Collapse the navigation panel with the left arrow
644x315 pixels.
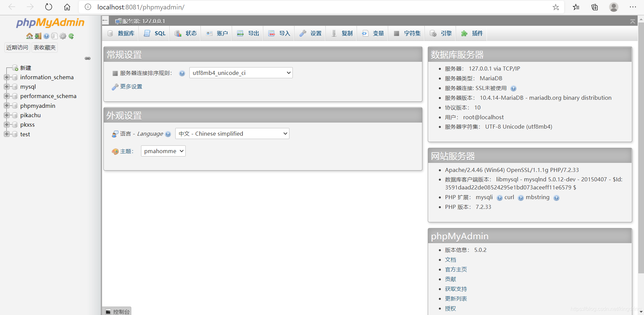[105, 20]
